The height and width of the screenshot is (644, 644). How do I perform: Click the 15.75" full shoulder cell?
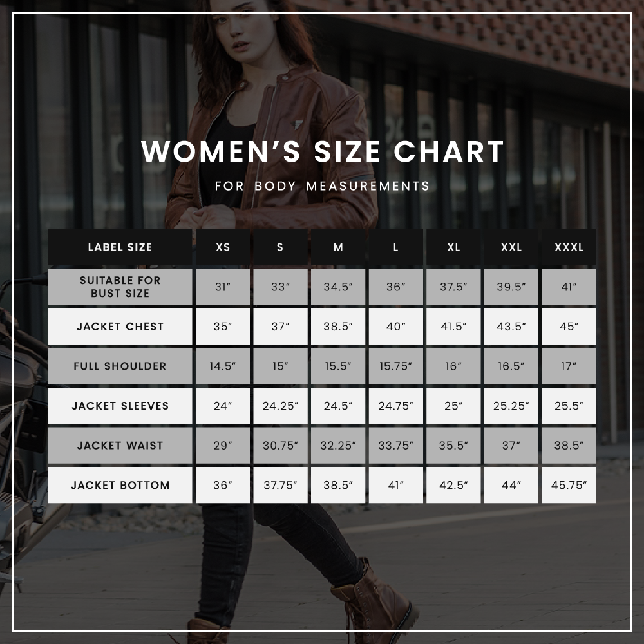tap(396, 366)
